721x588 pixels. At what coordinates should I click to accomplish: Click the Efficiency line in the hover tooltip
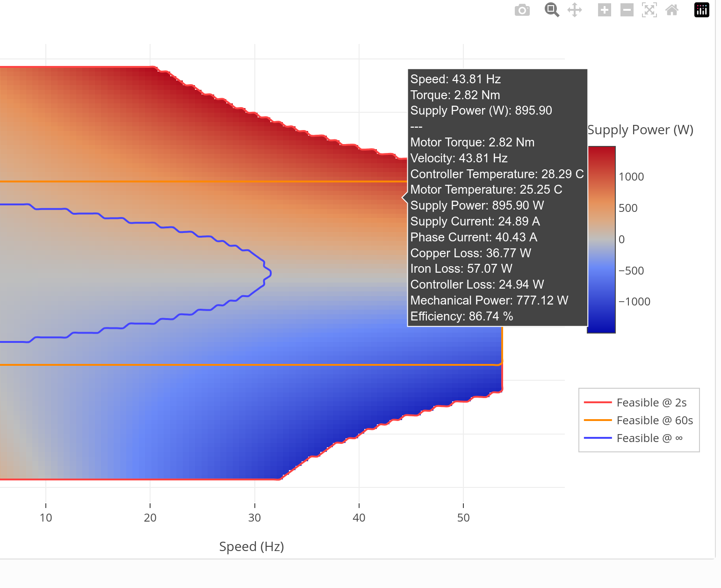coord(461,316)
